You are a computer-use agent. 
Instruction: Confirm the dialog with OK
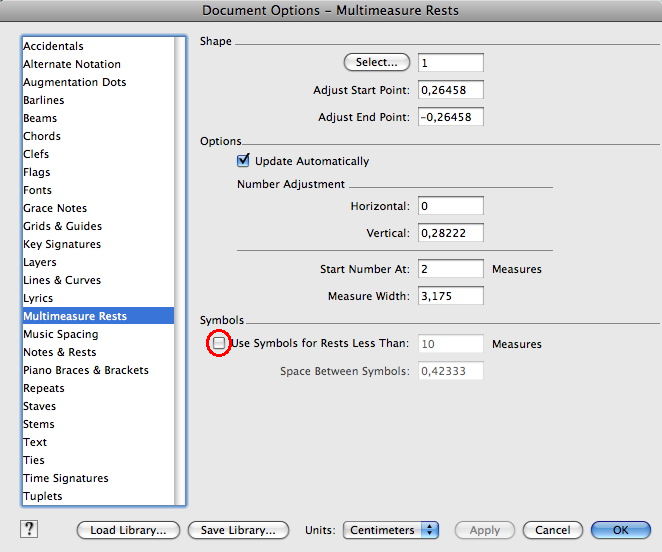point(620,530)
